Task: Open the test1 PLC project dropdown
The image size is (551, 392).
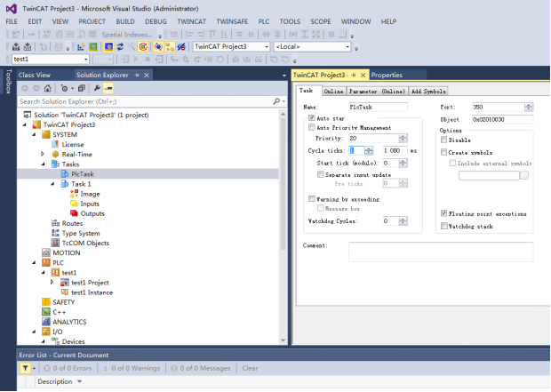Action: tap(85, 60)
